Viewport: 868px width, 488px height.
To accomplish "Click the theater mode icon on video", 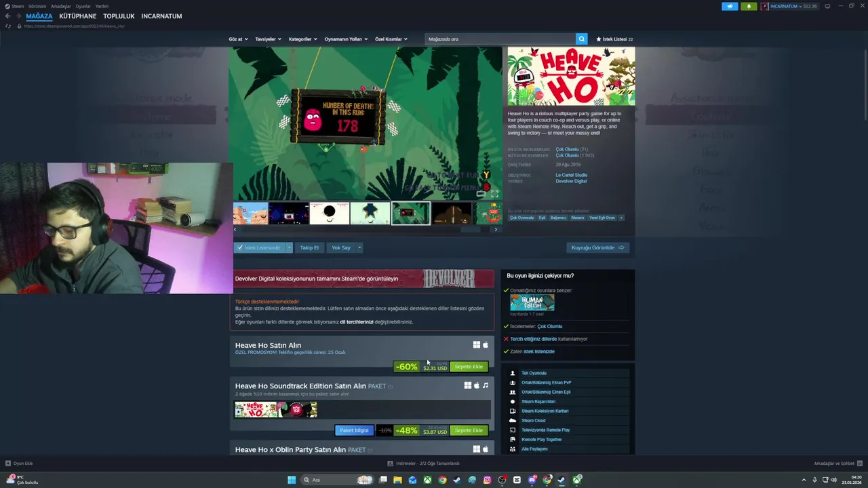I will (x=481, y=194).
